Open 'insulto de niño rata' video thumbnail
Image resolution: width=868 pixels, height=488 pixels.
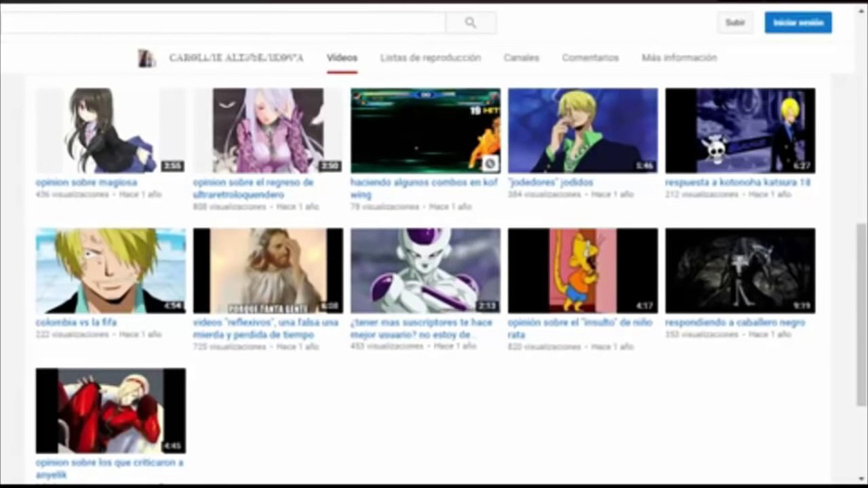[x=583, y=271]
